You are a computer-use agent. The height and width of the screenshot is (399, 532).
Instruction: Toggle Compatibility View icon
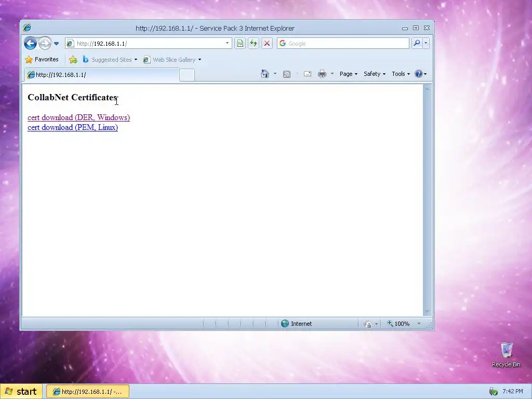240,44
